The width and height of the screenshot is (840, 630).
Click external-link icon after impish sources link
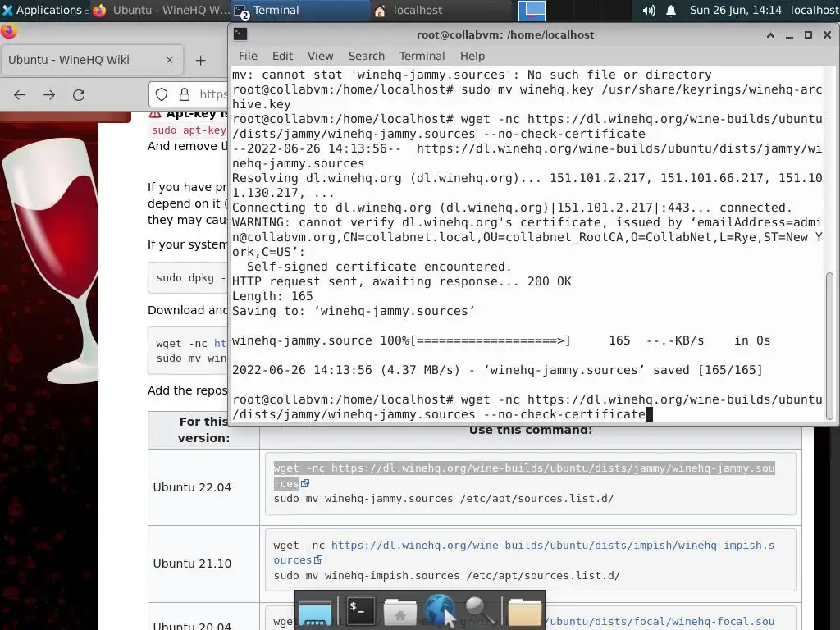point(317,559)
